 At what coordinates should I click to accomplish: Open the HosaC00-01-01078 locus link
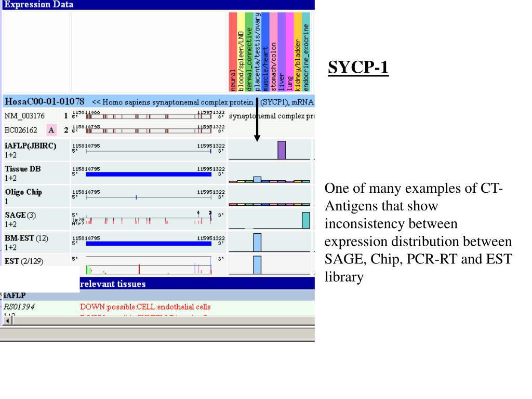pos(45,101)
